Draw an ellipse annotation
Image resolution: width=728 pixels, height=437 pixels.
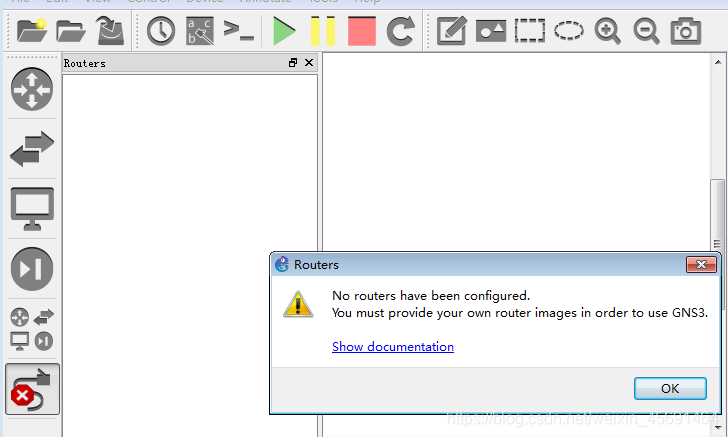pos(569,31)
